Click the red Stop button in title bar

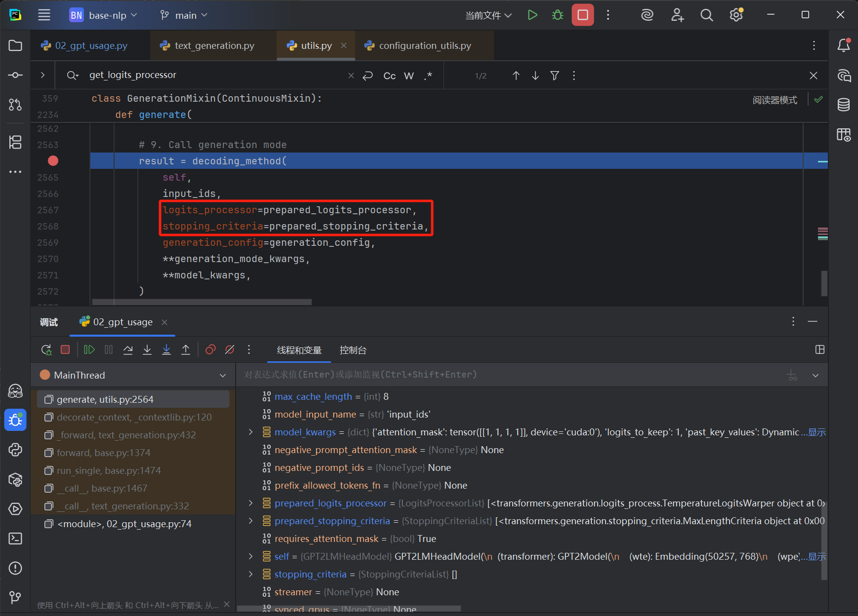582,15
